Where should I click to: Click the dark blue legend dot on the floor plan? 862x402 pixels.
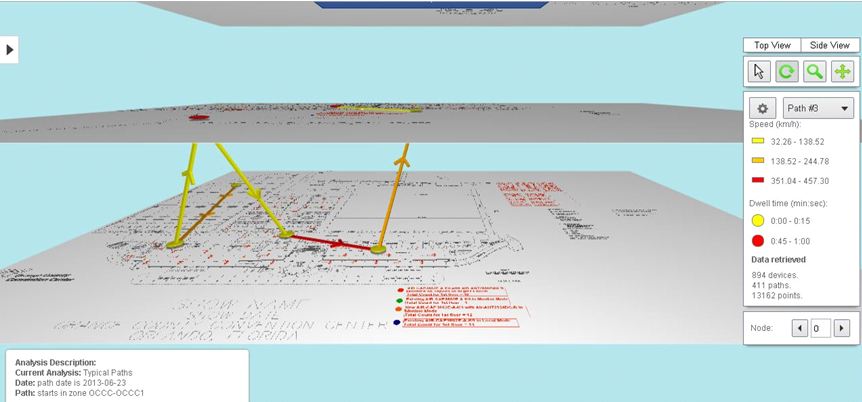coord(397,322)
